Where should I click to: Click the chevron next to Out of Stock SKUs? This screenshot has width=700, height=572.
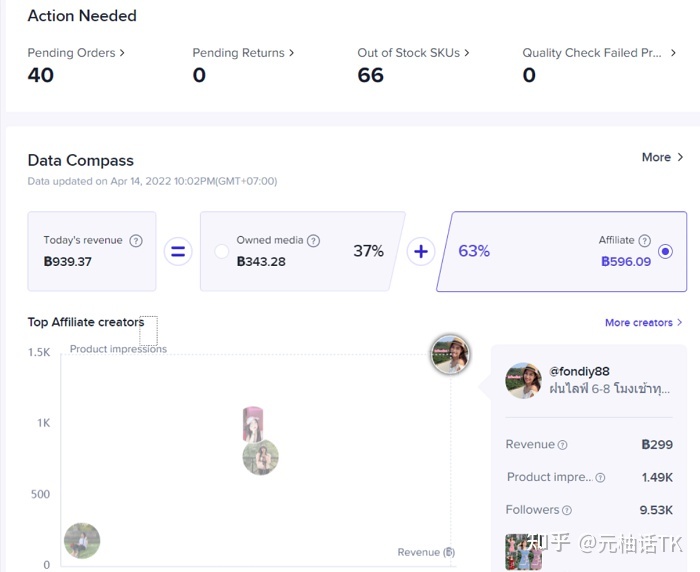(467, 53)
